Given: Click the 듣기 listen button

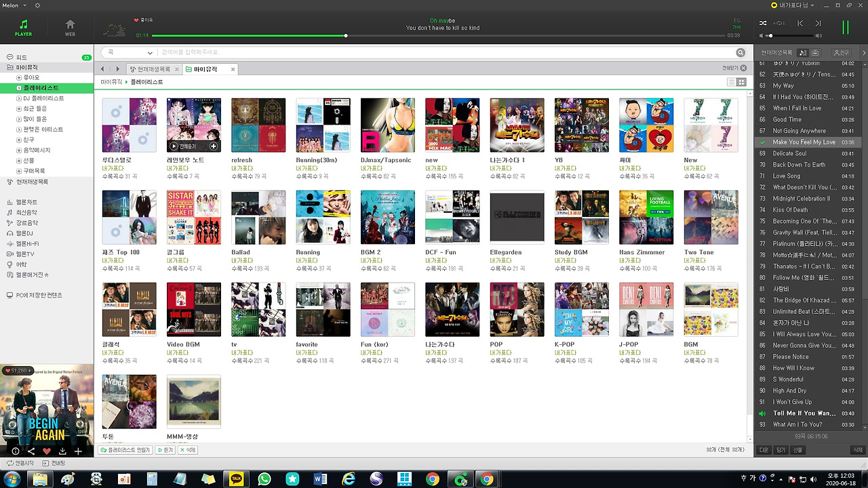Looking at the screenshot, I should pos(165,450).
